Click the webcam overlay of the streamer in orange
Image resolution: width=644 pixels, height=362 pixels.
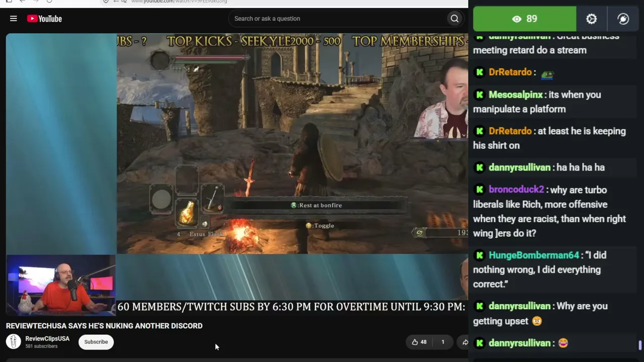click(x=61, y=285)
